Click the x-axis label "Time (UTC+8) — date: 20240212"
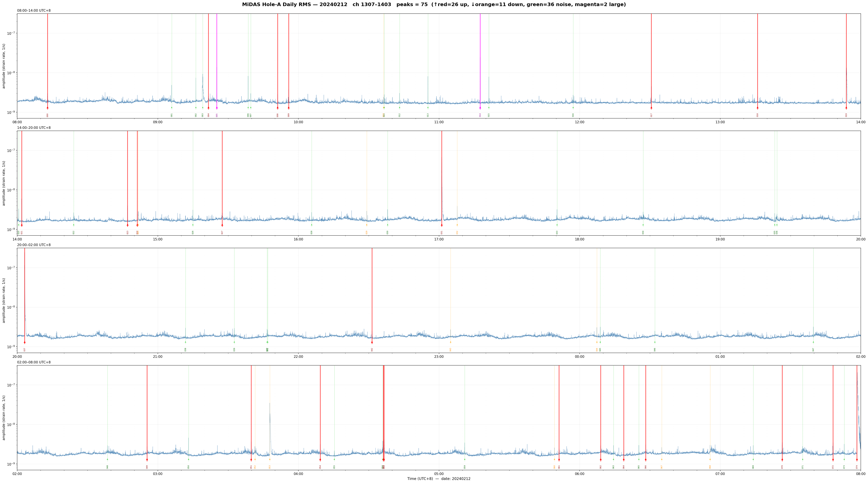Viewport: 868px width, 483px height. [x=439, y=479]
